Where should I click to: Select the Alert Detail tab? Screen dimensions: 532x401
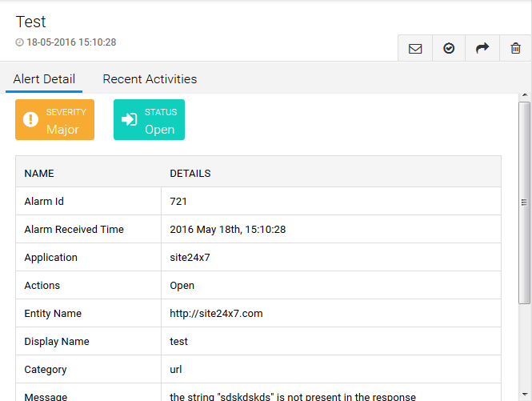point(44,79)
